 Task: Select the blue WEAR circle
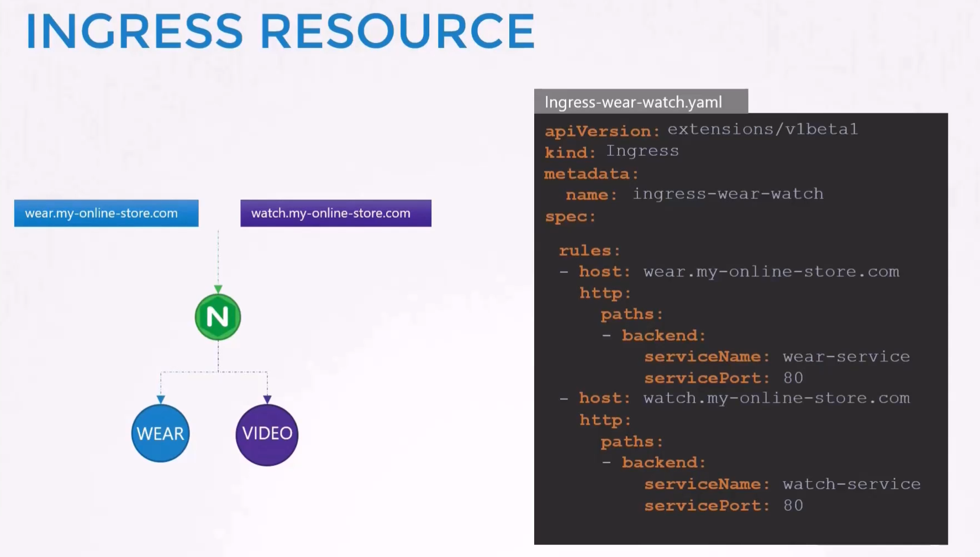coord(161,433)
